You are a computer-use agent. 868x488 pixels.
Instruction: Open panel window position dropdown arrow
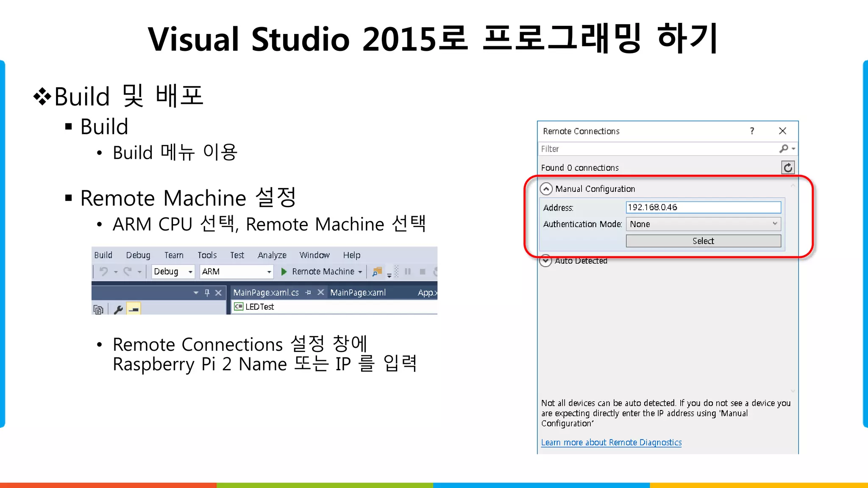coord(196,293)
